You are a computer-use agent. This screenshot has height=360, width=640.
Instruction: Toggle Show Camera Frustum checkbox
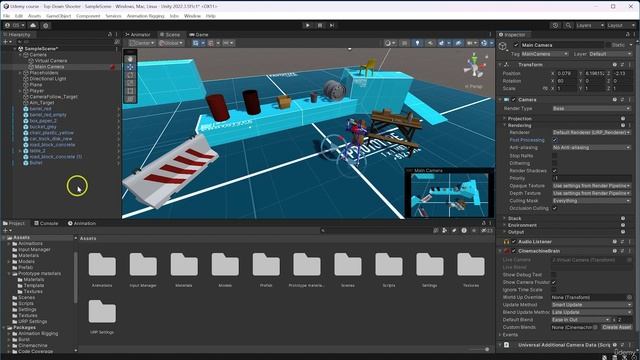point(554,282)
